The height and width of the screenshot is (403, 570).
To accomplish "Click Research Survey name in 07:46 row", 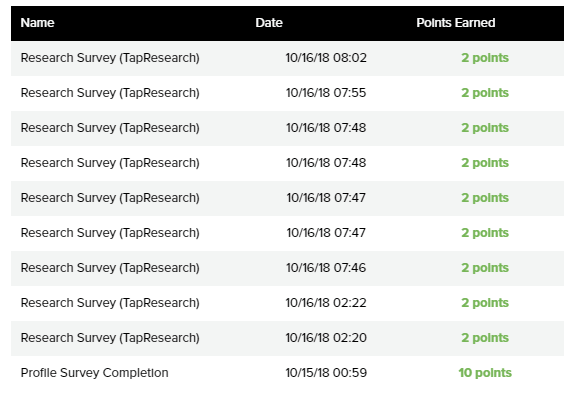I will [x=110, y=268].
